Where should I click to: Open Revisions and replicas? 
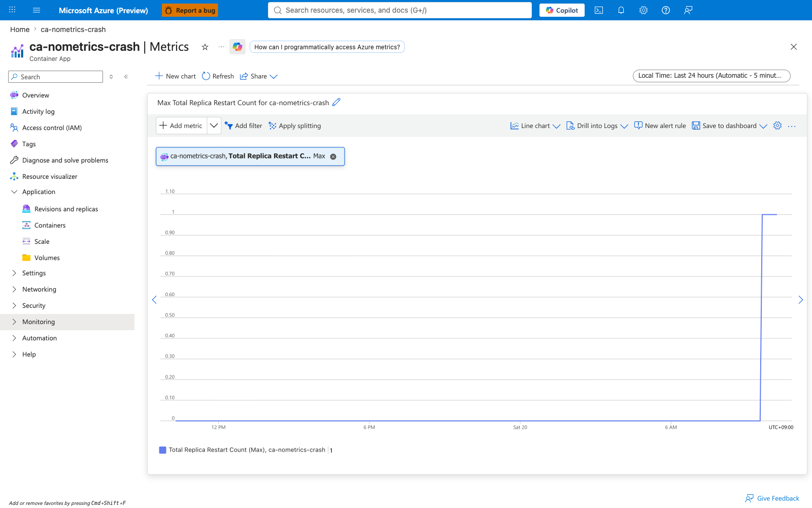pos(66,209)
